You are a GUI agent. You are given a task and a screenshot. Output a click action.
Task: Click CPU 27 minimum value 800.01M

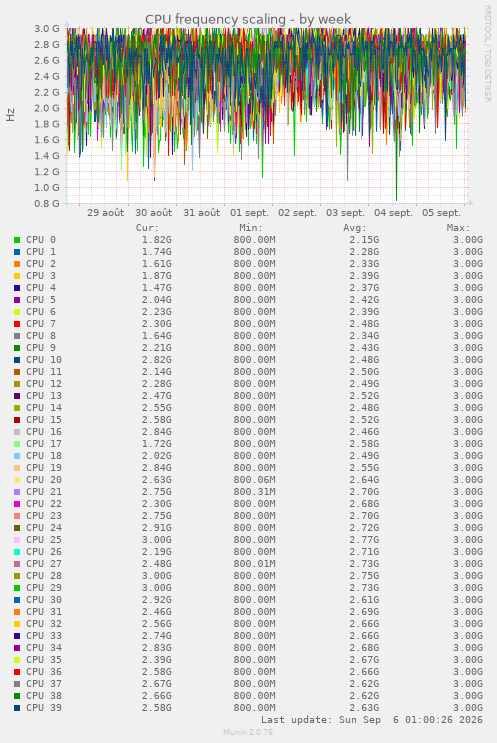[254, 563]
